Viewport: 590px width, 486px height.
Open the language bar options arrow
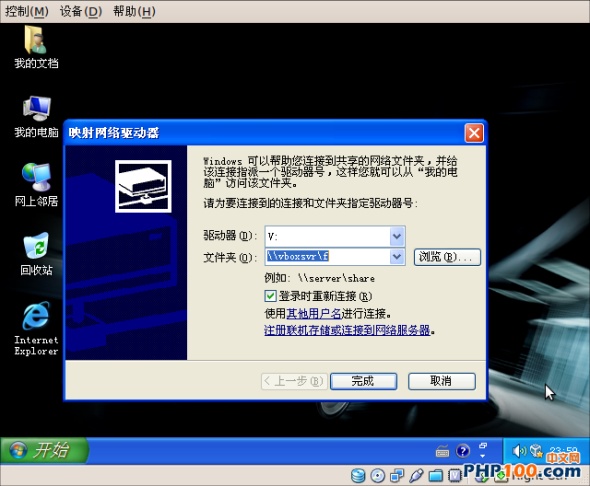pos(483,456)
